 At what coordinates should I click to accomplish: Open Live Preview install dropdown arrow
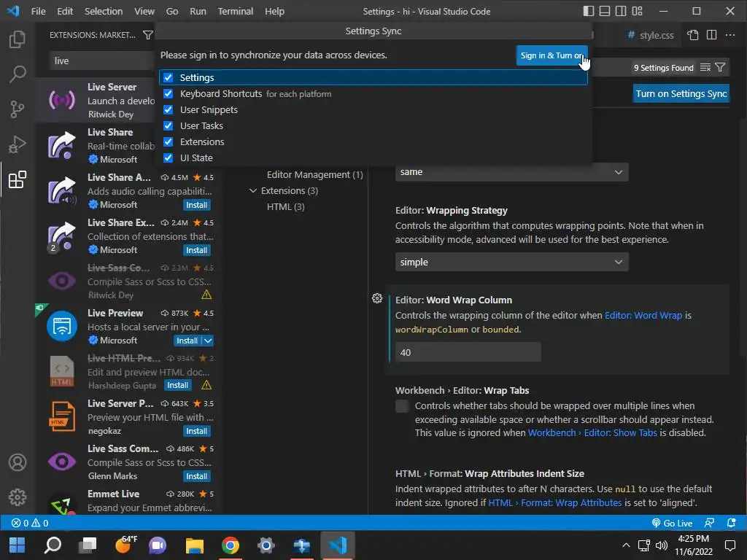tap(208, 341)
